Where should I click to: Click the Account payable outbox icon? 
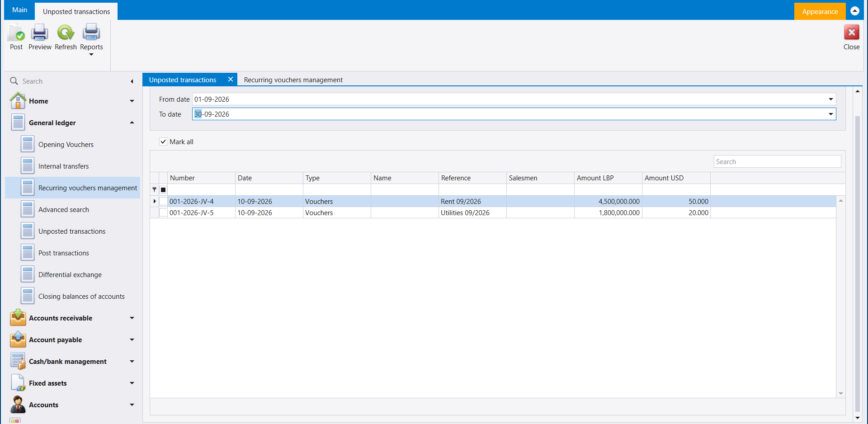pos(18,339)
